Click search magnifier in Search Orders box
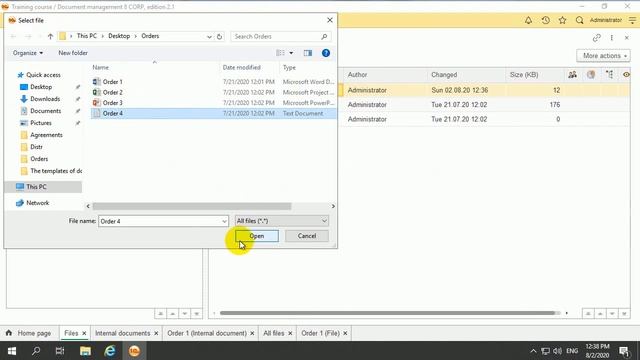The width and height of the screenshot is (640, 360). (x=324, y=36)
